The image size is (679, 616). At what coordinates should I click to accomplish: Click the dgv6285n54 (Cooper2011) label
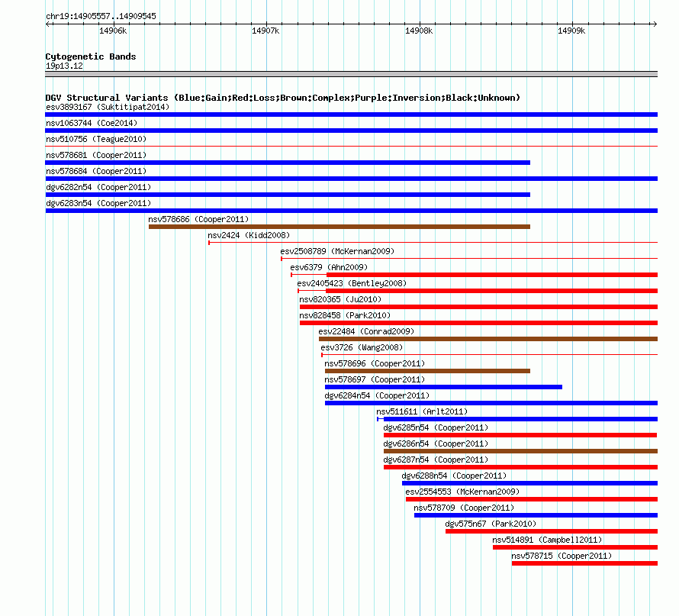point(436,427)
